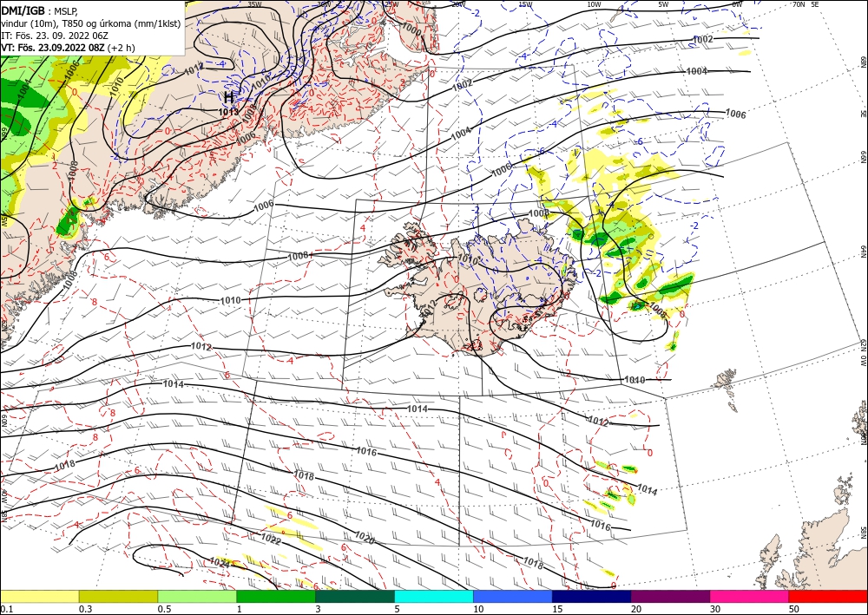Click the H high-pressure marker over Greenland
Screen dimensions: 868x615
click(228, 98)
